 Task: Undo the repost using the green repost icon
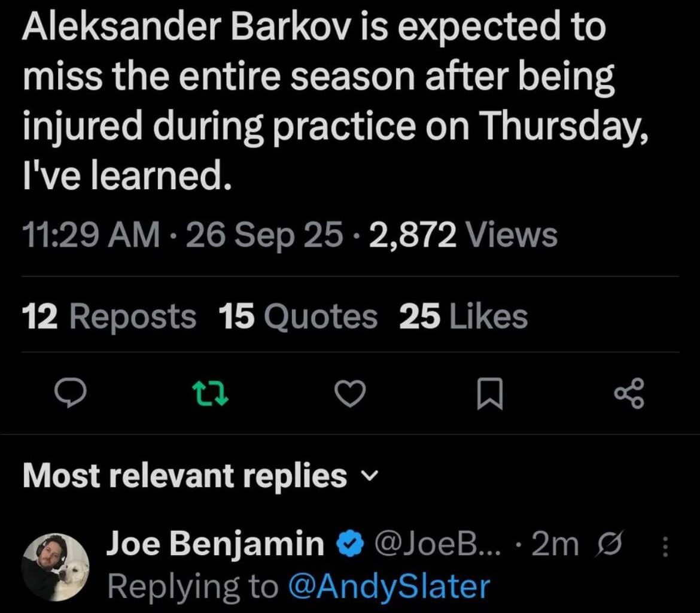click(x=209, y=393)
